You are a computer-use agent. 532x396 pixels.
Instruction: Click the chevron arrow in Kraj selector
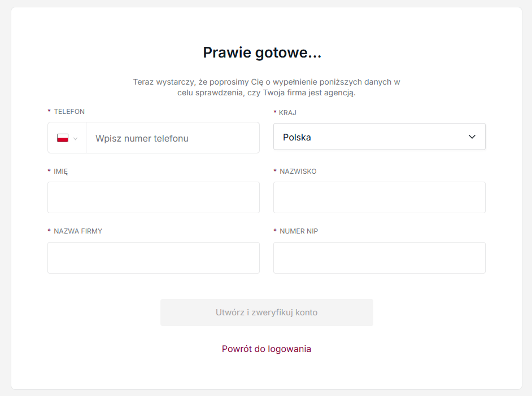point(472,137)
